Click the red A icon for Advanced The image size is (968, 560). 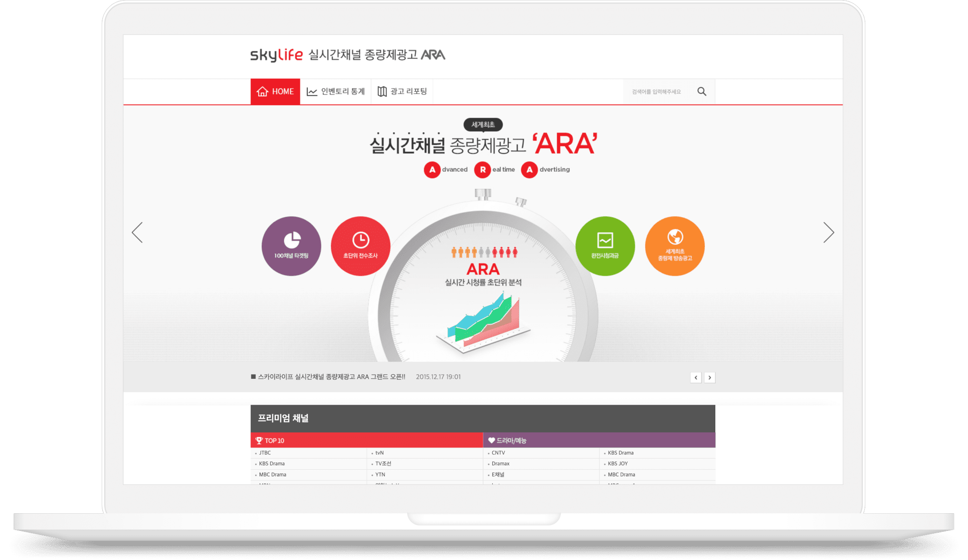(432, 170)
